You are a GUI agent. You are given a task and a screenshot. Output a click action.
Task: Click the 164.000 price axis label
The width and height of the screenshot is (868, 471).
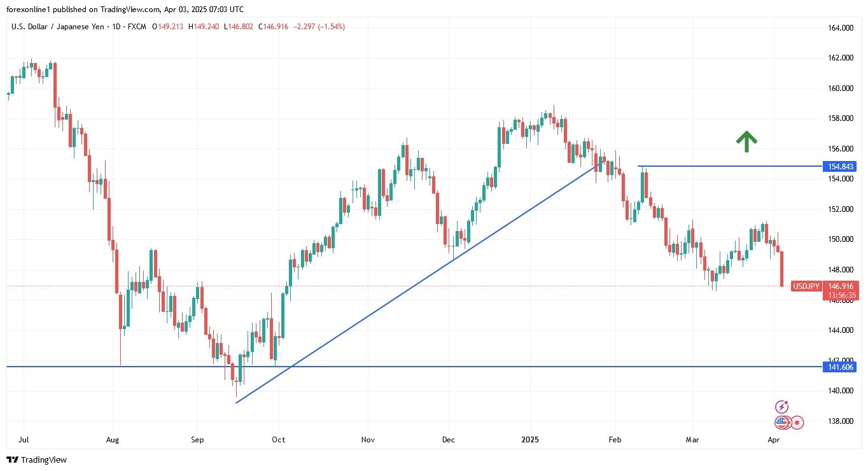pos(840,28)
